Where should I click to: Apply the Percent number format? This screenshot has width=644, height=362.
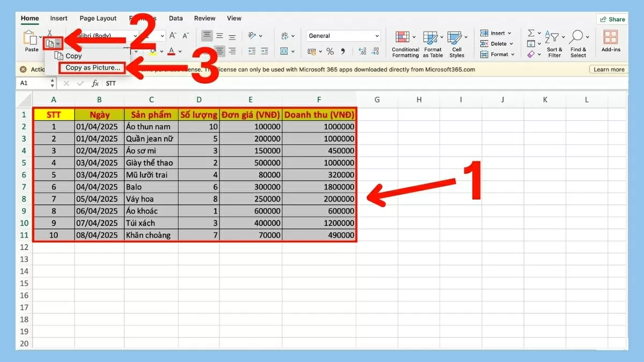click(x=330, y=51)
